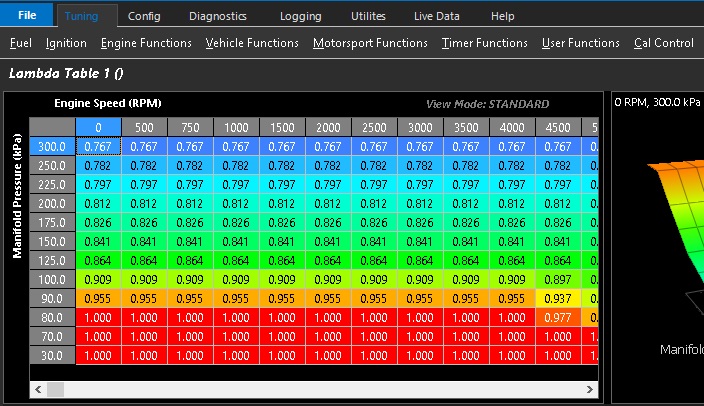This screenshot has height=406, width=704.
Task: Select the 4000 RPM column header
Action: tap(512, 128)
